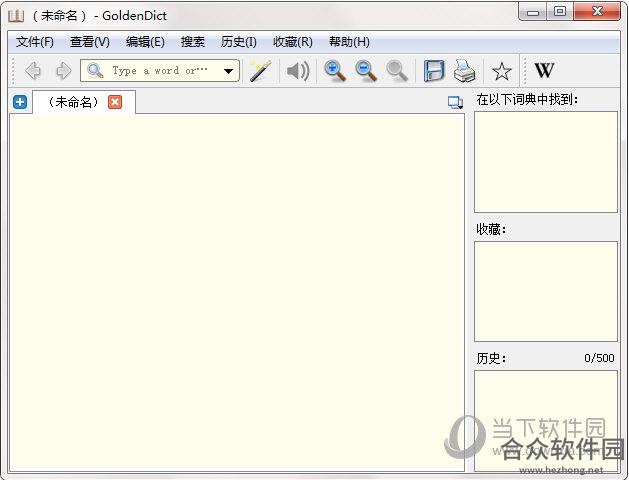Click the 'Type a word or…' search field
The width and height of the screenshot is (629, 480).
[x=160, y=71]
